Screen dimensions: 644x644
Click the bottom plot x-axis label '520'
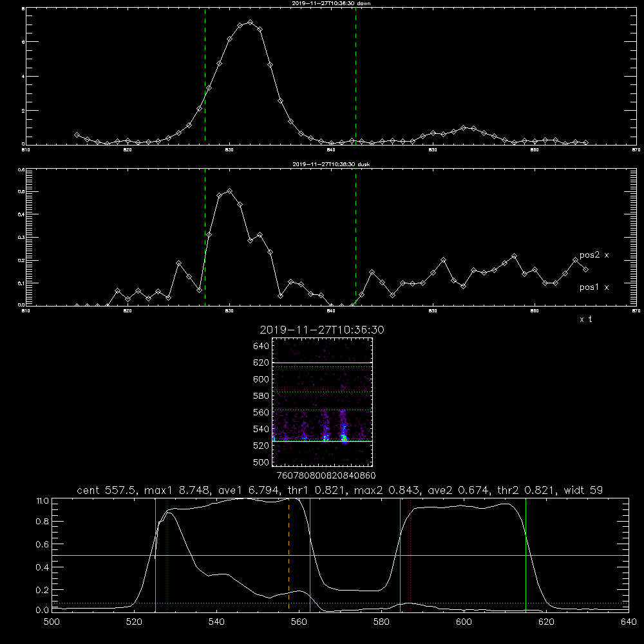click(x=134, y=622)
